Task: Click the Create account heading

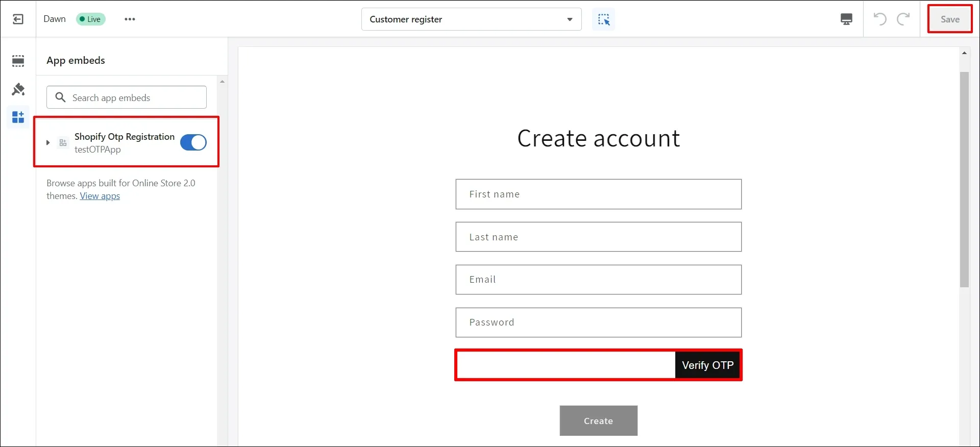Action: tap(599, 138)
